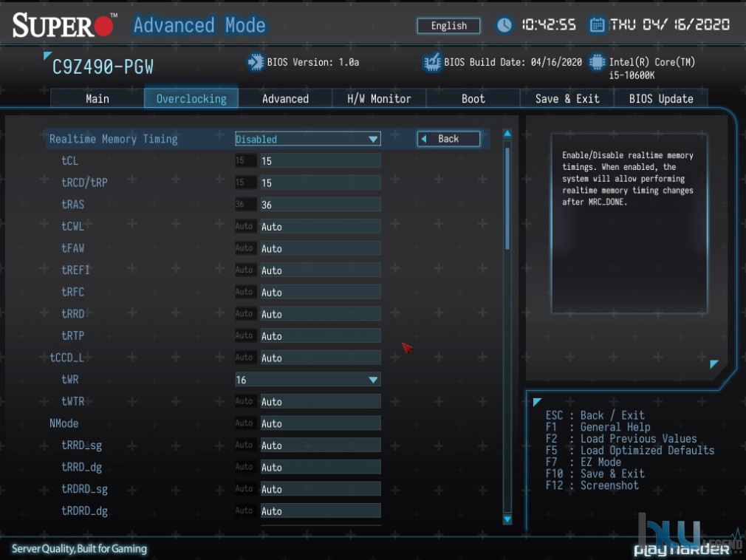746x560 pixels.
Task: Click the BIOS Build Date icon
Action: click(432, 62)
